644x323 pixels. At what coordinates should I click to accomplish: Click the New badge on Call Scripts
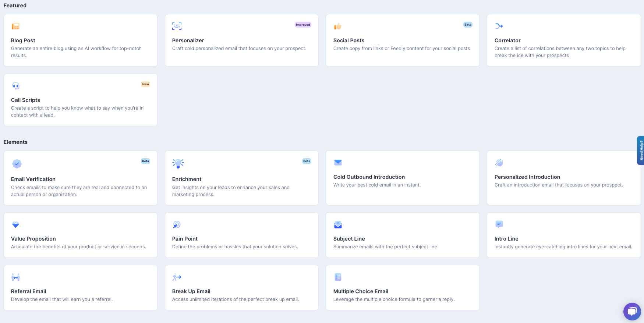click(146, 84)
